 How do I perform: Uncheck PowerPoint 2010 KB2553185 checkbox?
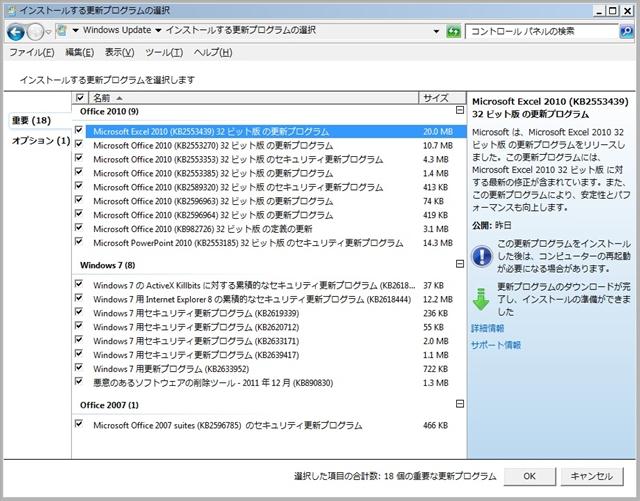(79, 241)
